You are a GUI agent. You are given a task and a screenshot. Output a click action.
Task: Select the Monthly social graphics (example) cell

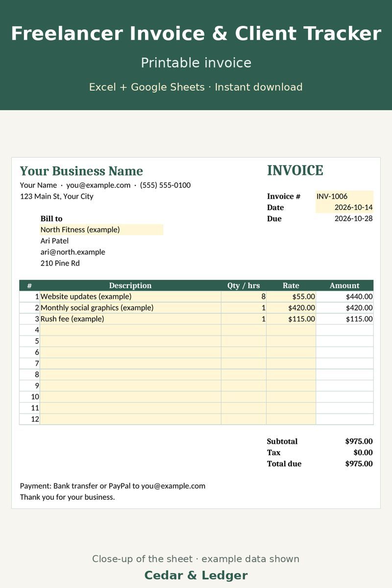click(130, 308)
